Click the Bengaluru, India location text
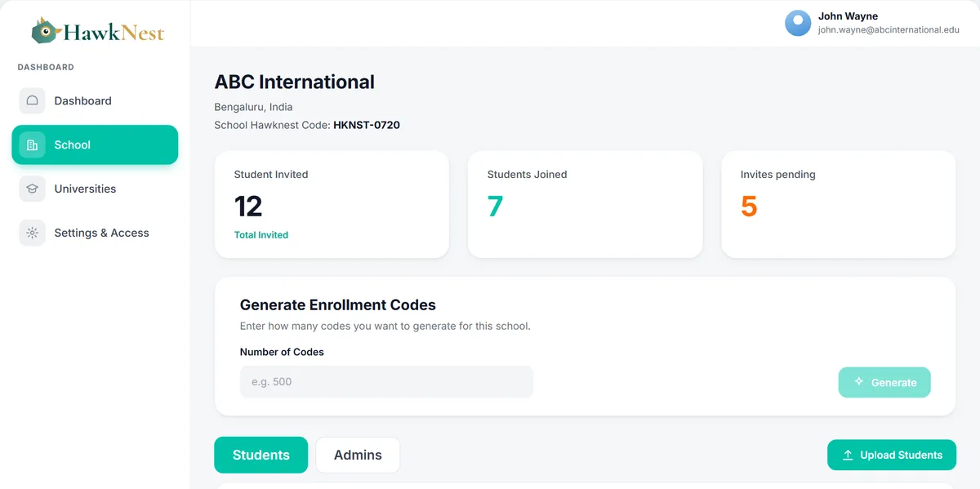Viewport: 980px width, 489px height. click(x=253, y=107)
